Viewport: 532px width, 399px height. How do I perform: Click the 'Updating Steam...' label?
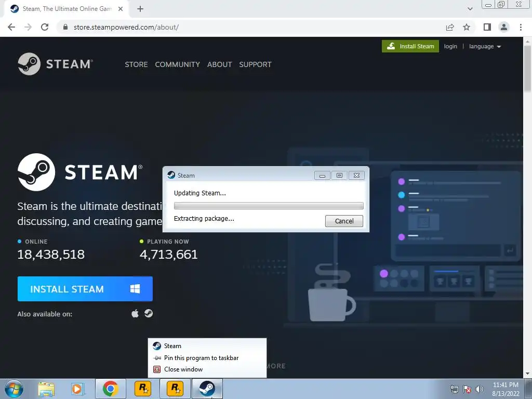click(200, 193)
